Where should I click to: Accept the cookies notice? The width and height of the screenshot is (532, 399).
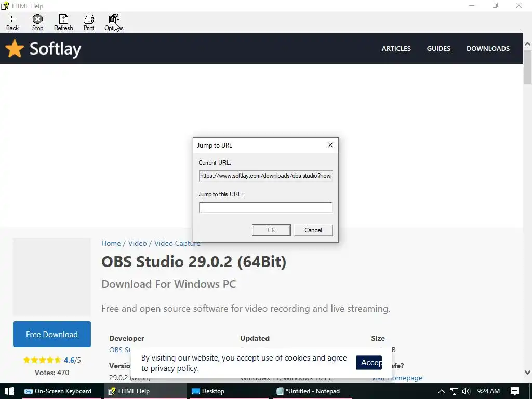tap(369, 363)
